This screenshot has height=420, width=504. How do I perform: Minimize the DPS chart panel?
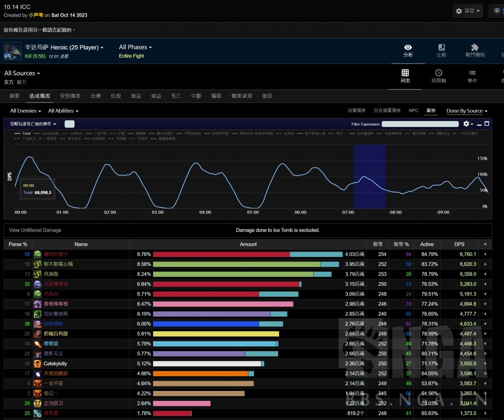pyautogui.click(x=479, y=124)
